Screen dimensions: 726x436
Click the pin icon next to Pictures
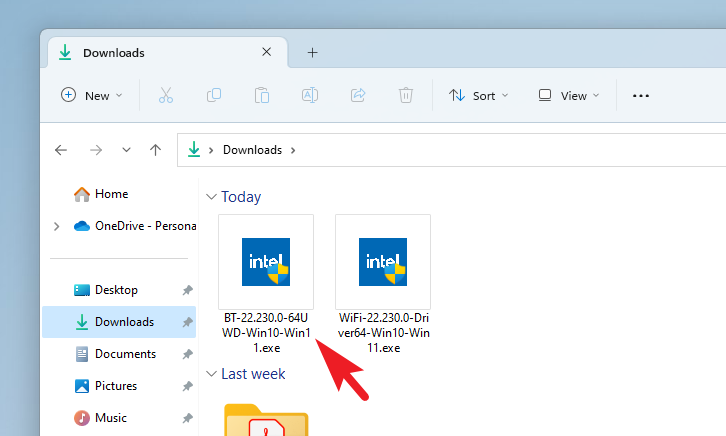click(187, 386)
